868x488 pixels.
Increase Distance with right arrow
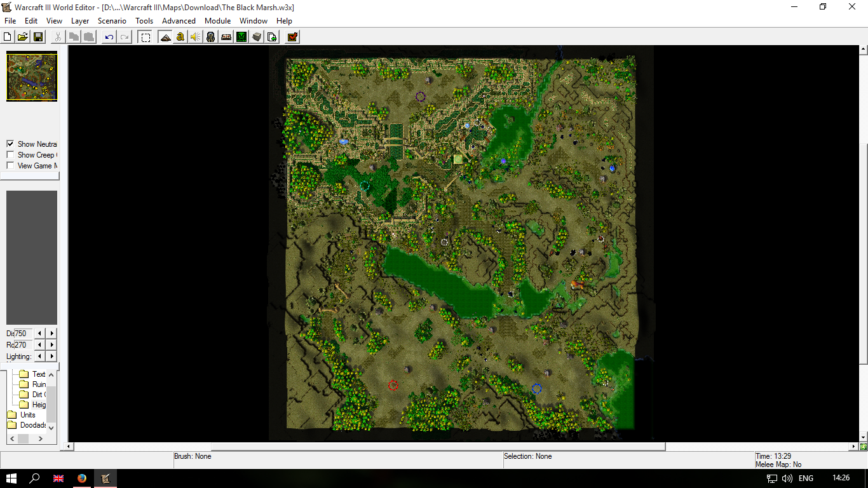52,333
